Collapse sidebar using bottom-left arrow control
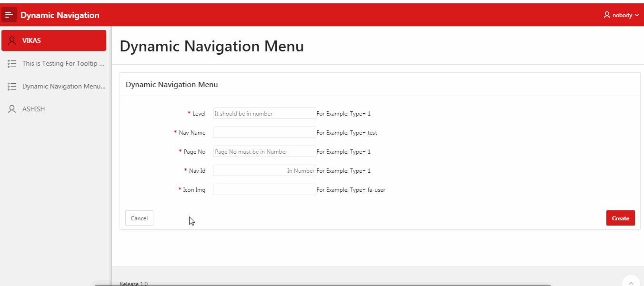This screenshot has height=286, width=644. pos(99,283)
